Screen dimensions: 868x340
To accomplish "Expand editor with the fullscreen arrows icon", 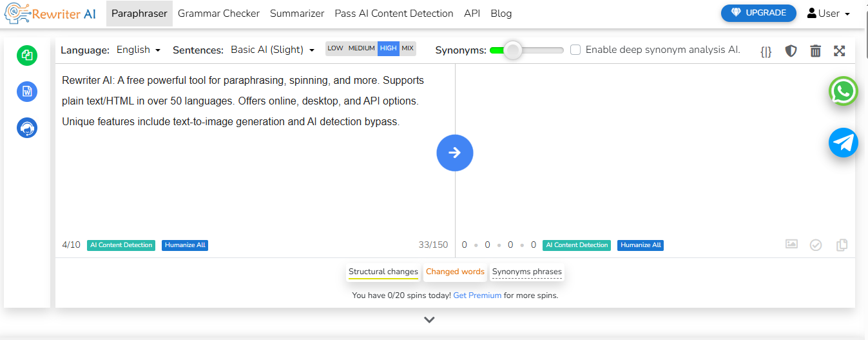I will (839, 51).
